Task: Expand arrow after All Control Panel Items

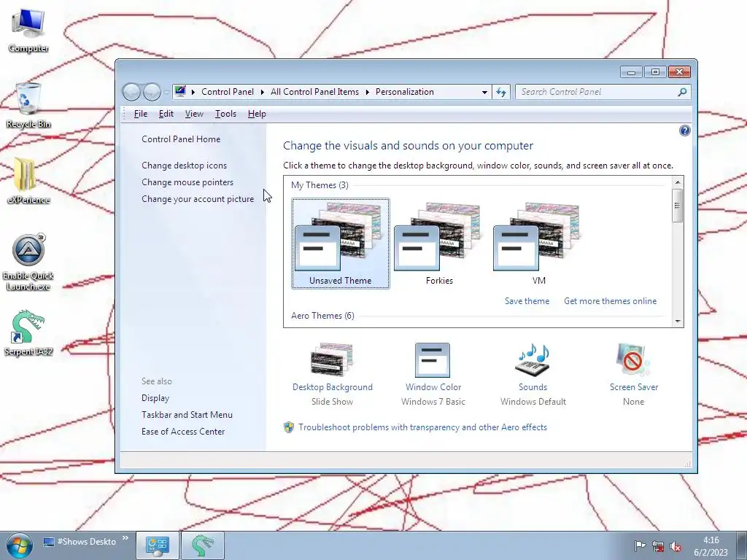Action: click(x=368, y=92)
